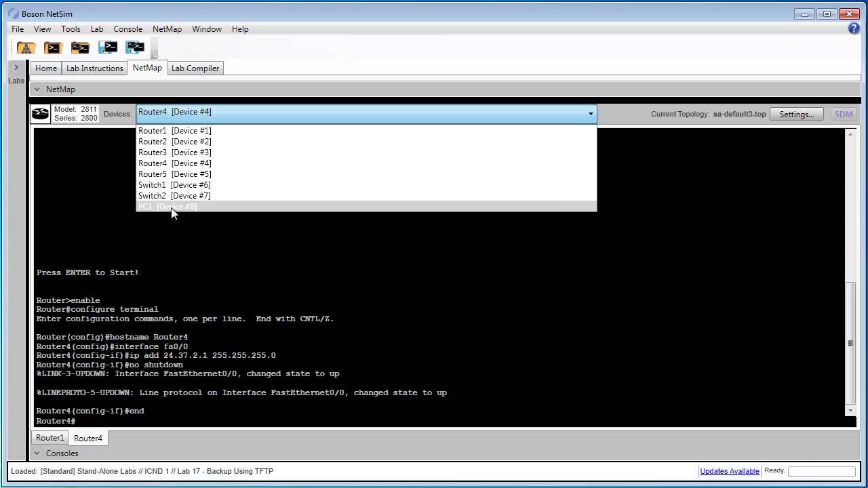Select the NetMap tab

[147, 68]
